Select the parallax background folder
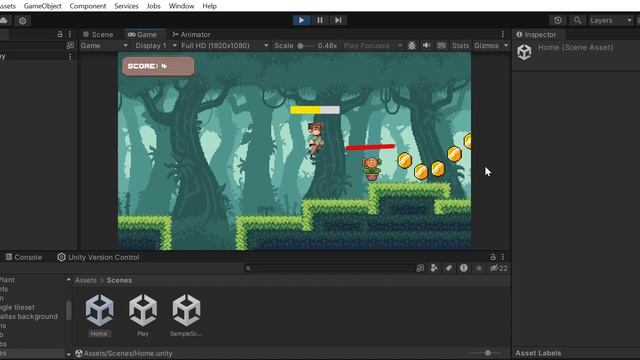 (29, 317)
